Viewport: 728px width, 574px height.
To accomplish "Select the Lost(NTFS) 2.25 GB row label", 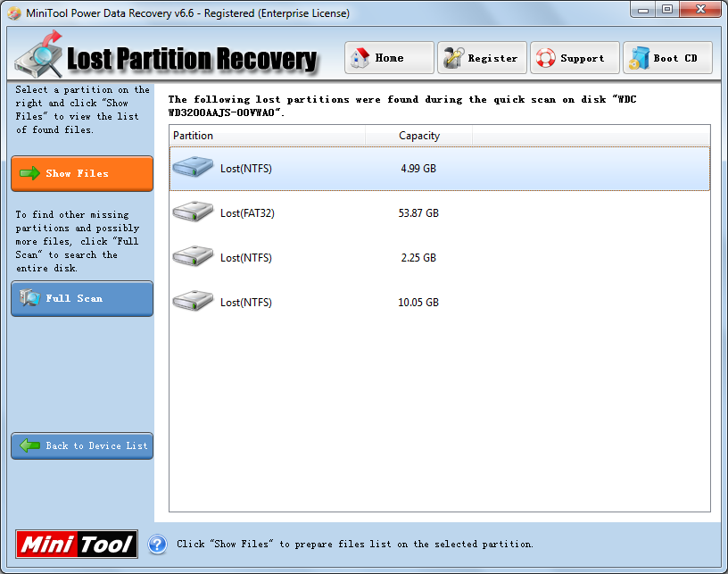I will [x=246, y=258].
